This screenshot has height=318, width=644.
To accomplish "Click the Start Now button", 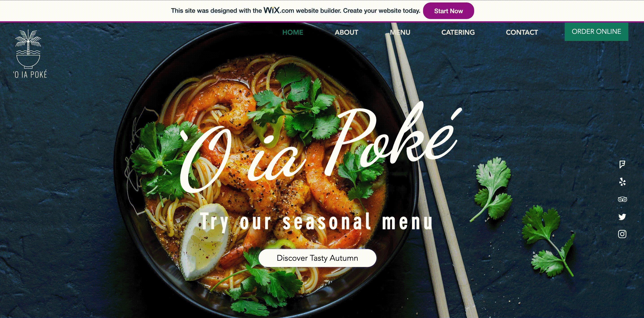I will pos(449,11).
